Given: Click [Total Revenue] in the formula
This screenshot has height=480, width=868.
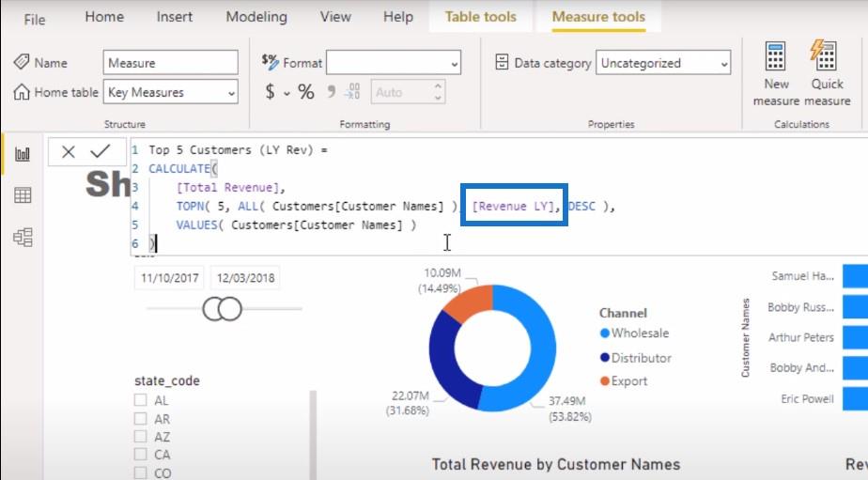Looking at the screenshot, I should click(x=227, y=187).
